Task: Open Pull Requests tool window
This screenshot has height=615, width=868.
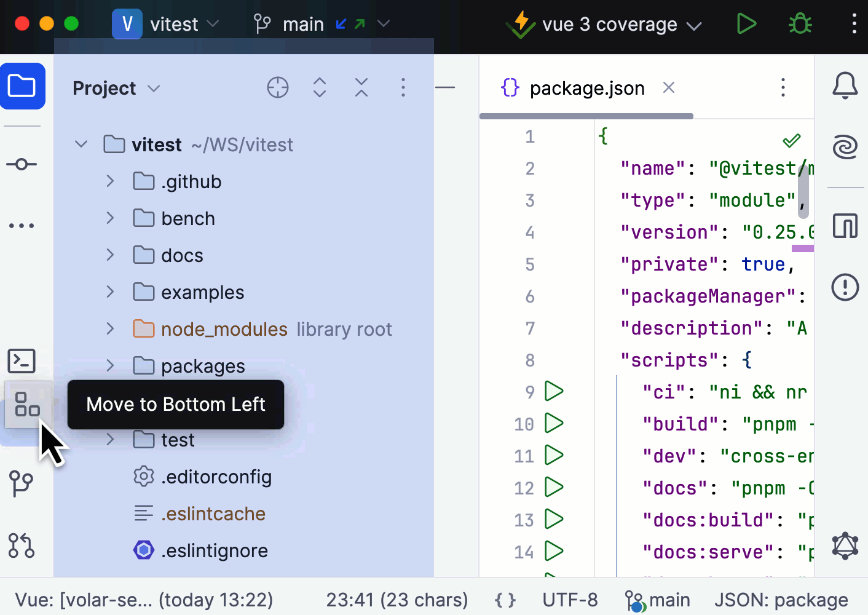Action: tap(22, 546)
